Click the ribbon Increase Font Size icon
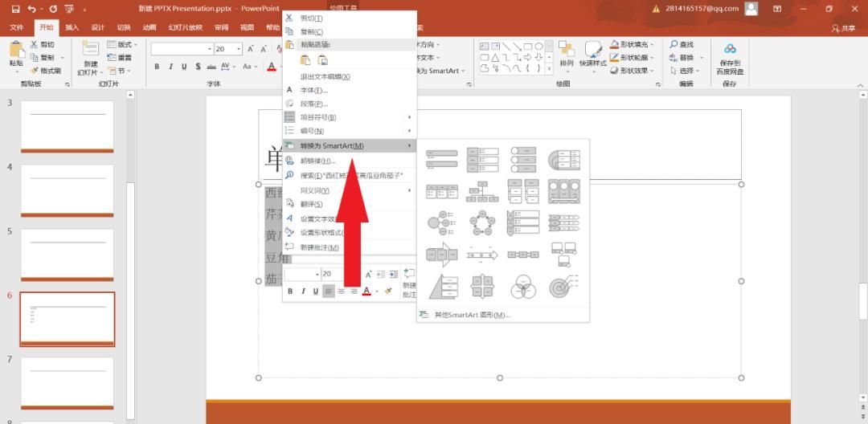Viewport: 868px width, 424px height. coord(250,49)
